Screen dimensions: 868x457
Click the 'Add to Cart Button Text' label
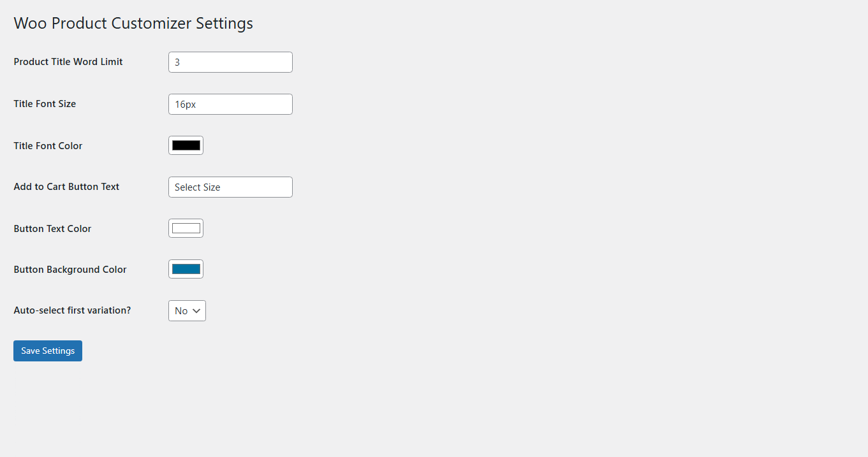[x=66, y=187]
